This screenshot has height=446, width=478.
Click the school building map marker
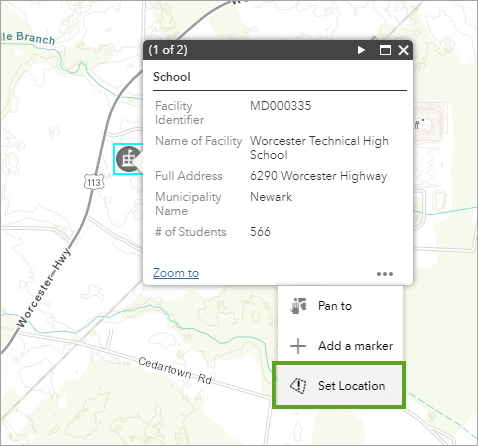pos(128,159)
